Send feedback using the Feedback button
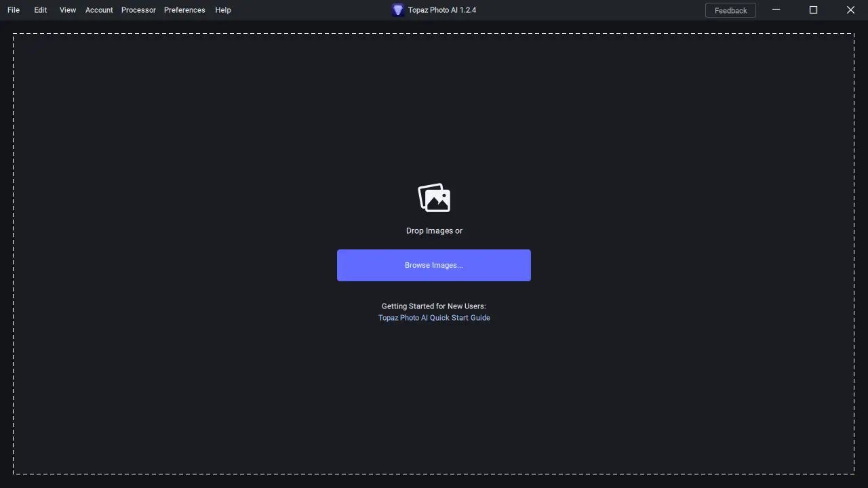The height and width of the screenshot is (488, 868). (x=730, y=10)
